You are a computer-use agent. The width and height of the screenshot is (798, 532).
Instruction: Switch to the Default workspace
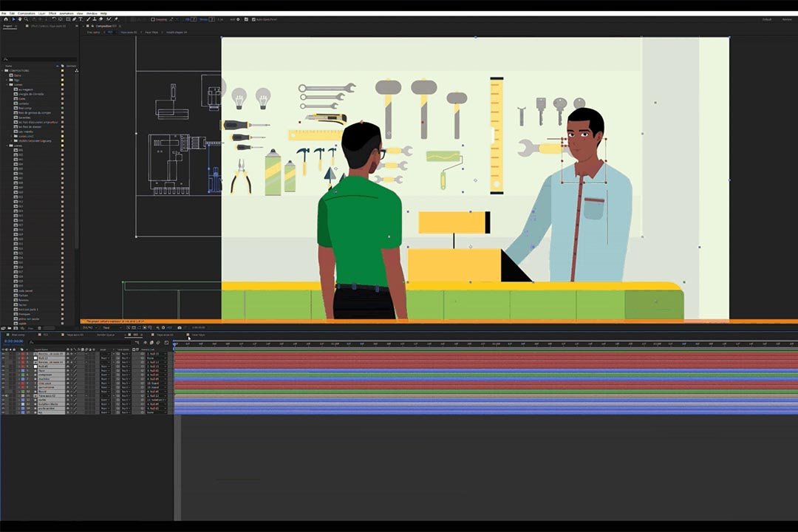click(x=766, y=19)
